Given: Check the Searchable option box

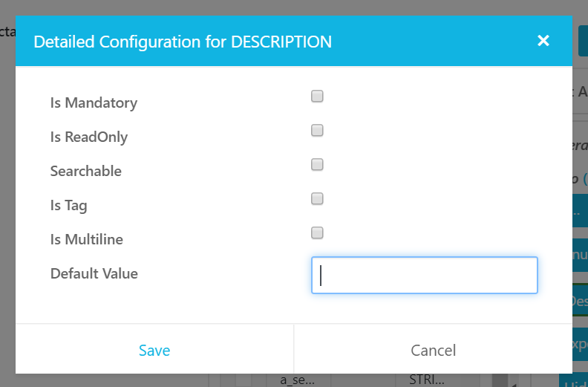Looking at the screenshot, I should point(317,164).
